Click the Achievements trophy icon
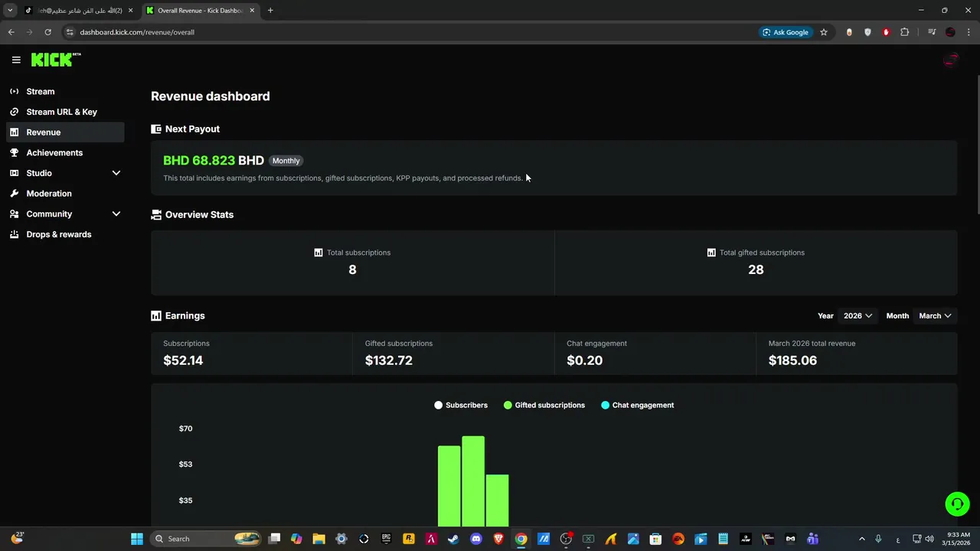 click(x=14, y=152)
